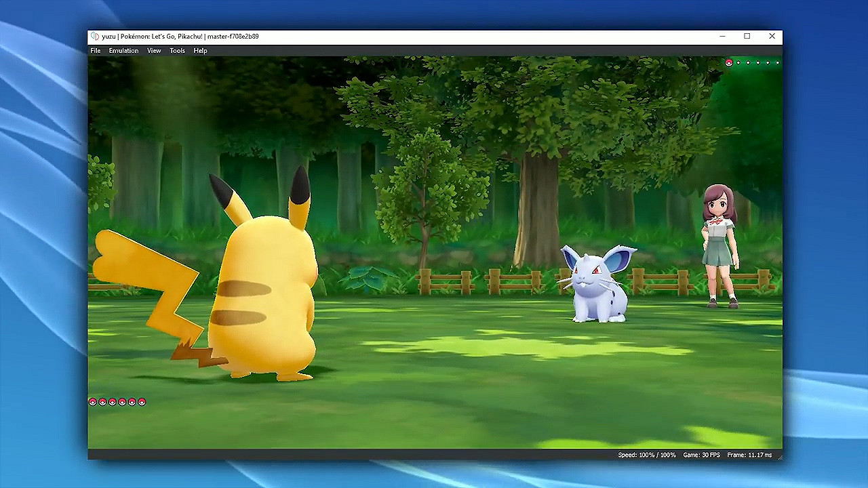Click the window resize grip in corner
The height and width of the screenshot is (488, 868).
779,457
